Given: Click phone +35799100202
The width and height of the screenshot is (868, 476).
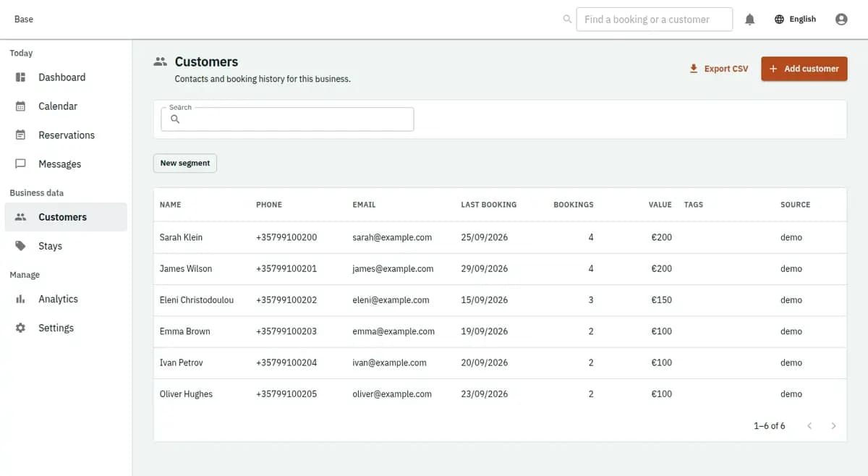Looking at the screenshot, I should [286, 300].
